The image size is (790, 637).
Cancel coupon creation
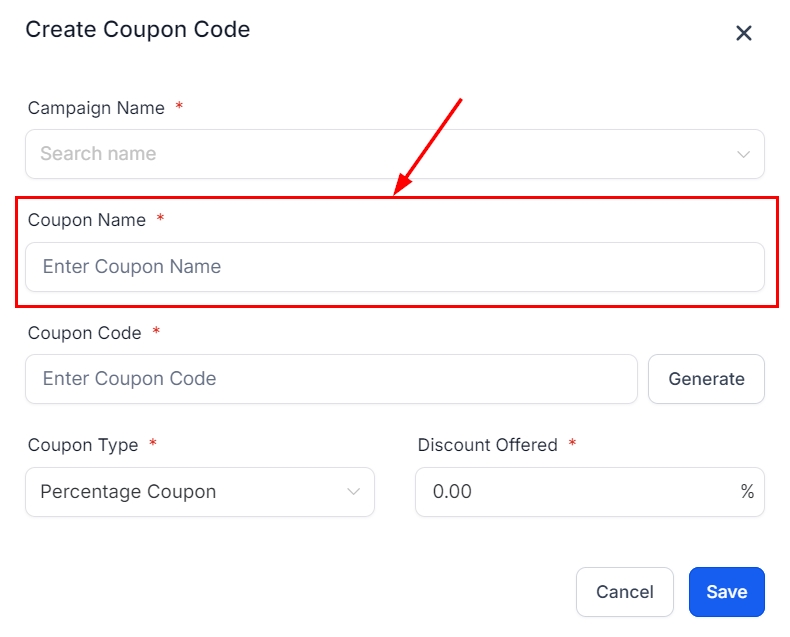tap(624, 592)
